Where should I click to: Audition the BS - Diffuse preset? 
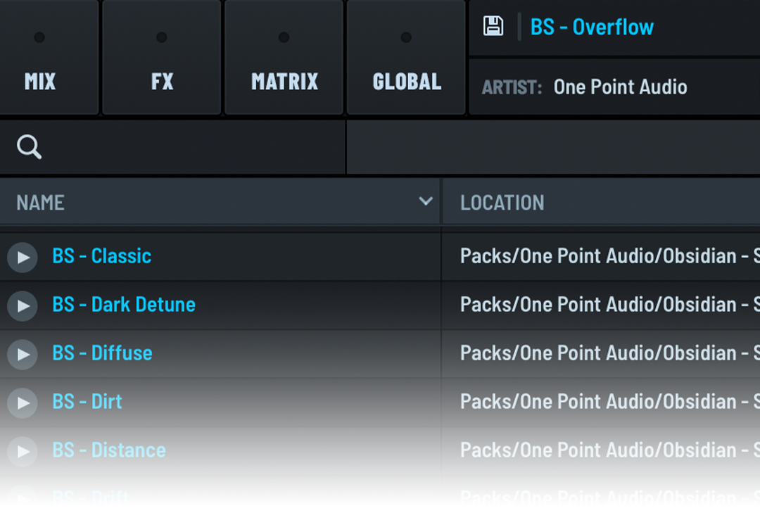pos(23,355)
